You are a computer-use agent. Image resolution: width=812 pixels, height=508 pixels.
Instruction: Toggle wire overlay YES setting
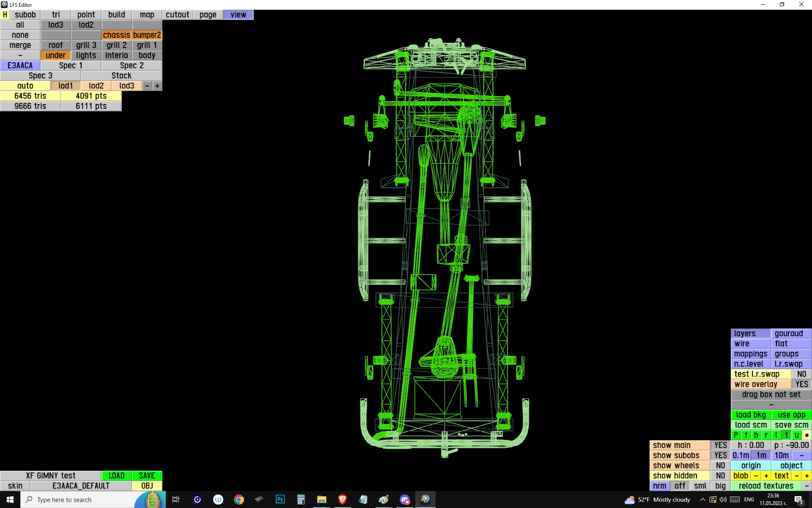coord(801,384)
